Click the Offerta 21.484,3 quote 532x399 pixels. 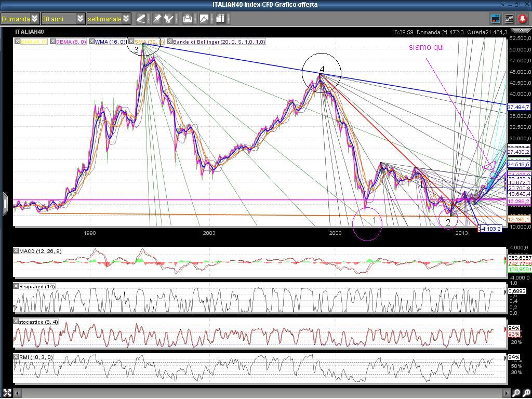[x=487, y=32]
